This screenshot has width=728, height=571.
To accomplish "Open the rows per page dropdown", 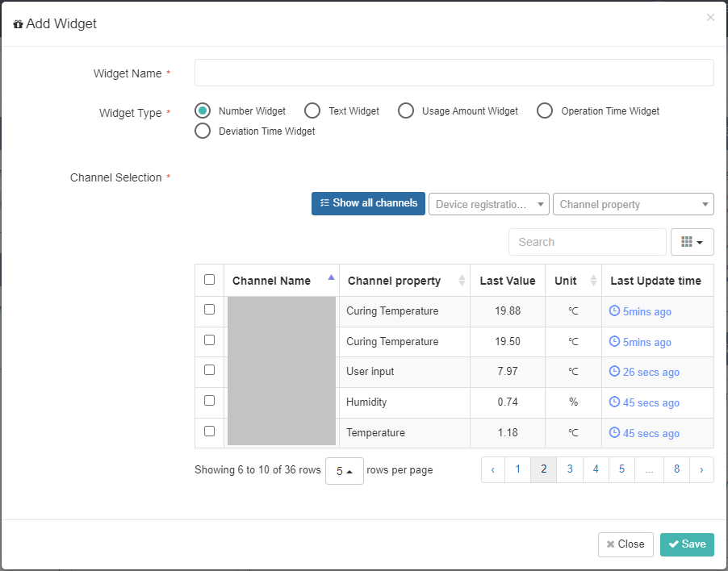I will tap(345, 471).
